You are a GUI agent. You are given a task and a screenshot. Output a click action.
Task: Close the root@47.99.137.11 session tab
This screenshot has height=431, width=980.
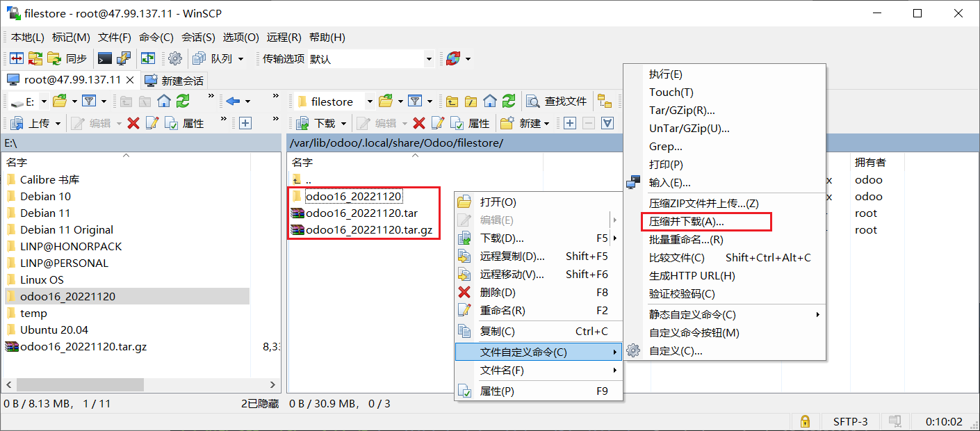pos(131,81)
